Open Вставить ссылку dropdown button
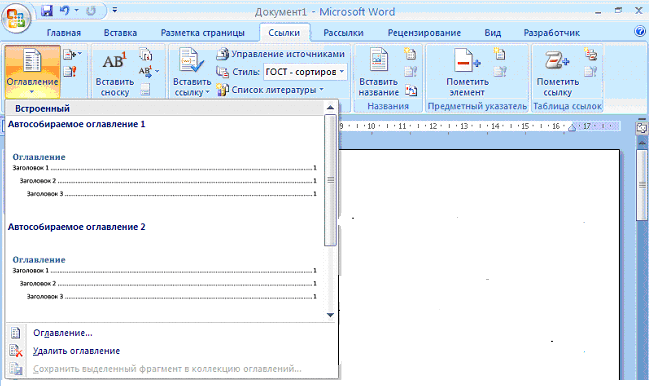Viewport: 653px width, 386px height. pos(192,72)
